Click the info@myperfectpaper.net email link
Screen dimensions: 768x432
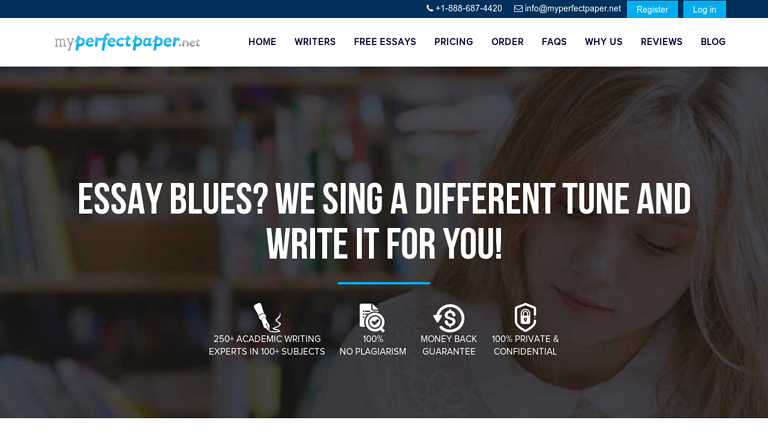click(573, 8)
